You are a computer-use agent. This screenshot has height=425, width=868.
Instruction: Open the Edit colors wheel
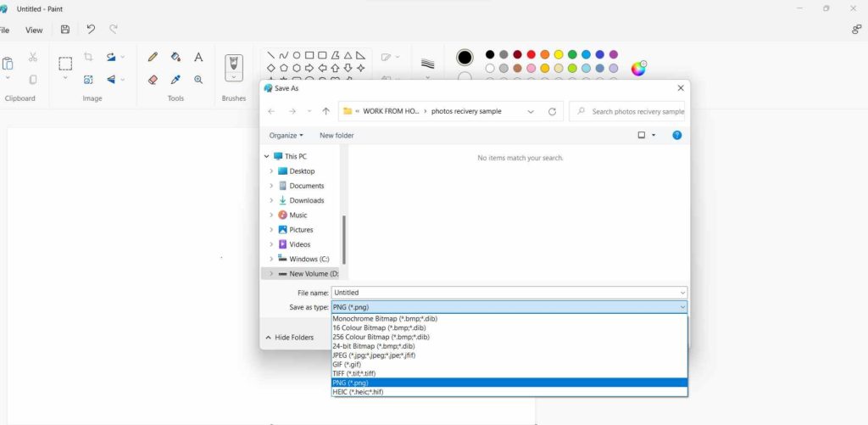click(638, 68)
